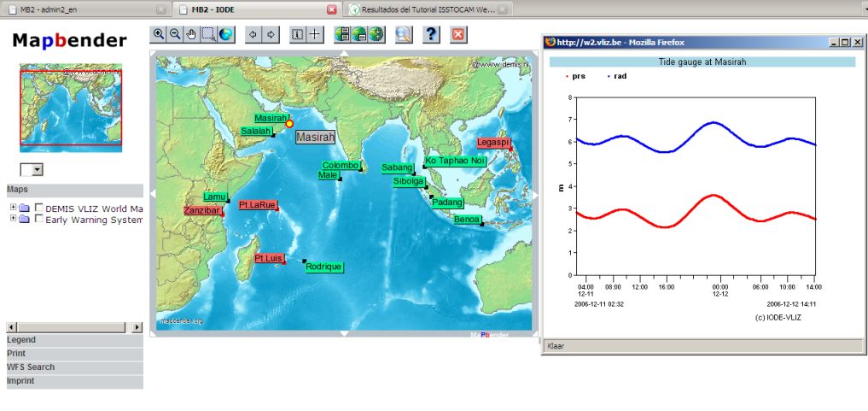Activate the pan hand tool
868x411 pixels.
[x=191, y=34]
